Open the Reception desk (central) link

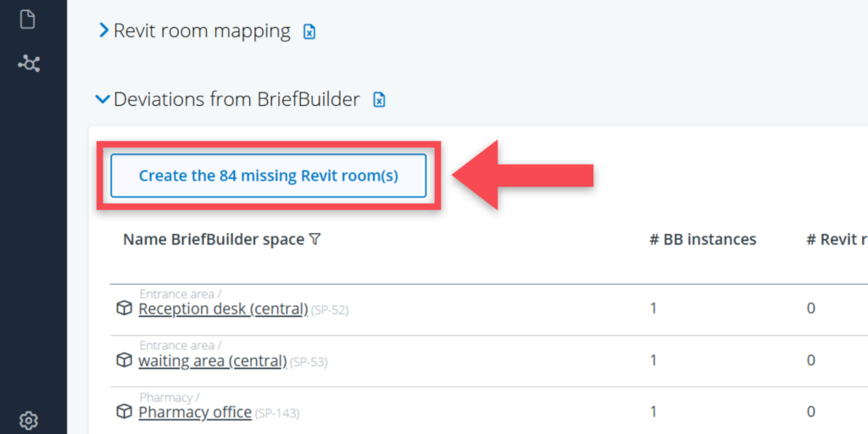click(223, 309)
